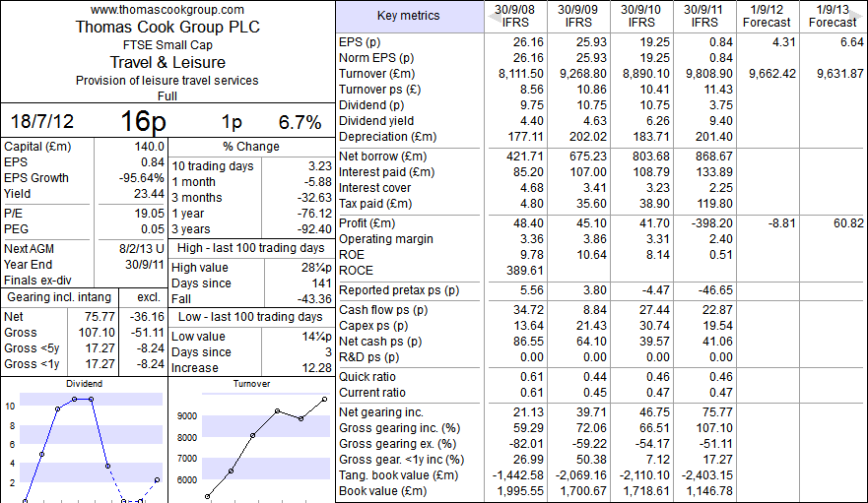Click the 'Gross <5y' gearing row label
Viewport: 868px width, 503px height.
coord(32,348)
